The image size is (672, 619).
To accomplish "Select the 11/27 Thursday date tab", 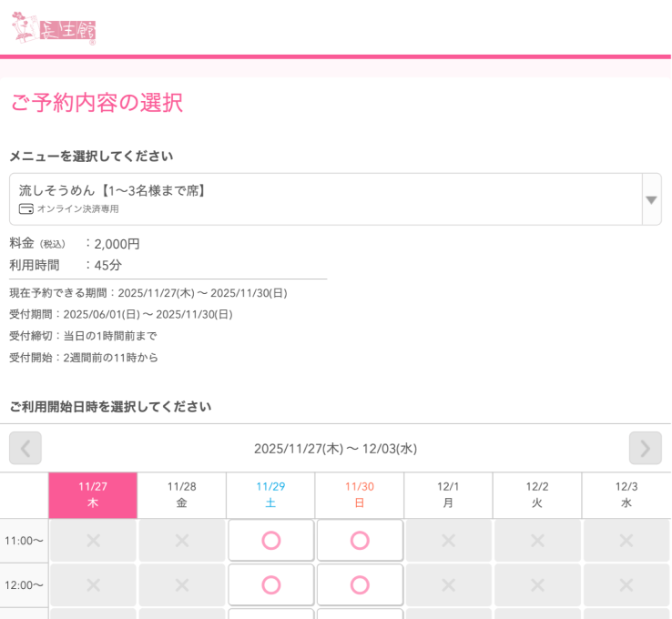I will click(x=93, y=495).
